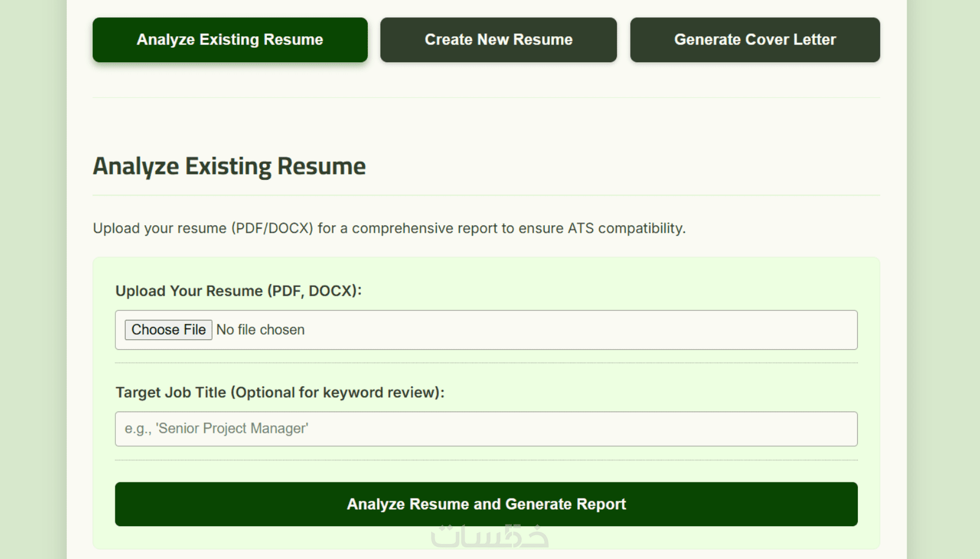Click the divider line under the section heading
Viewport: 980px width, 559px height.
[x=486, y=196]
